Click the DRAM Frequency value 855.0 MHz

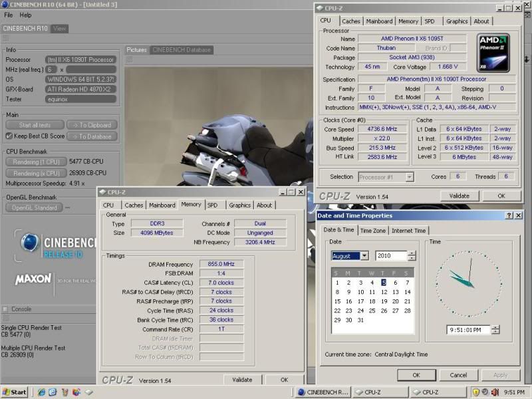(x=221, y=264)
